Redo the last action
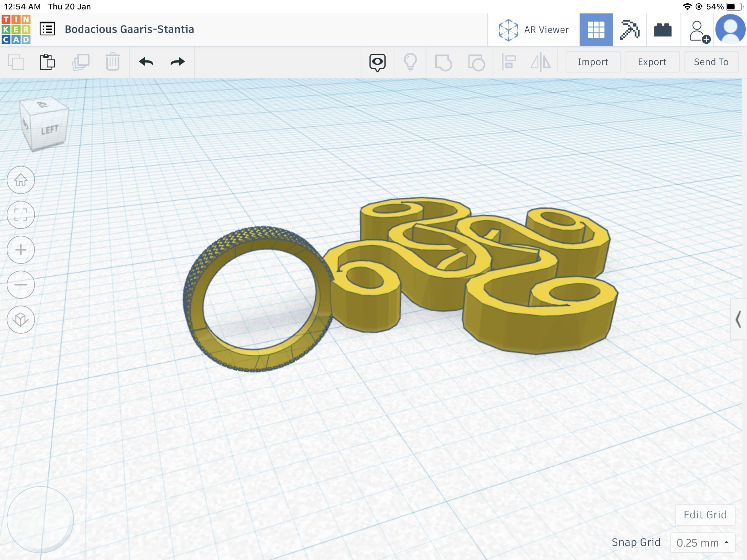Image resolution: width=747 pixels, height=560 pixels. 178,62
